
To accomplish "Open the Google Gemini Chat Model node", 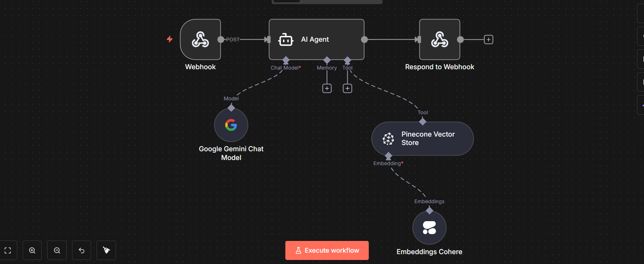I will 231,125.
